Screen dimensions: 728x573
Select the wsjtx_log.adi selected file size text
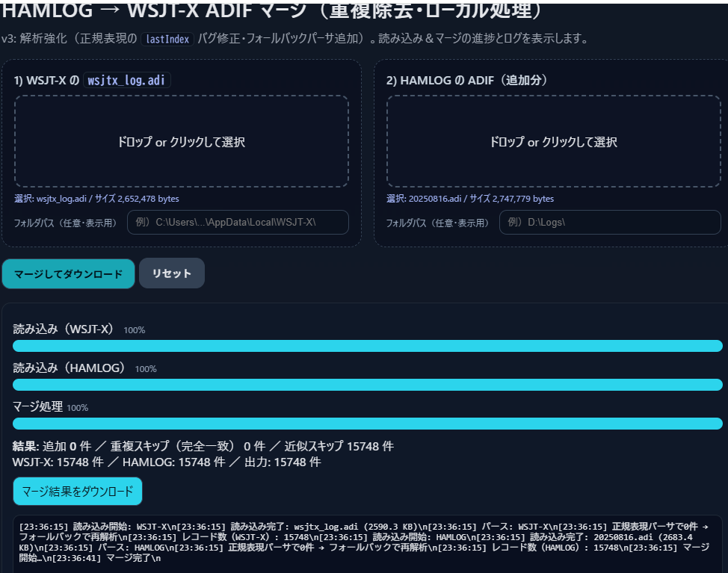(x=96, y=199)
